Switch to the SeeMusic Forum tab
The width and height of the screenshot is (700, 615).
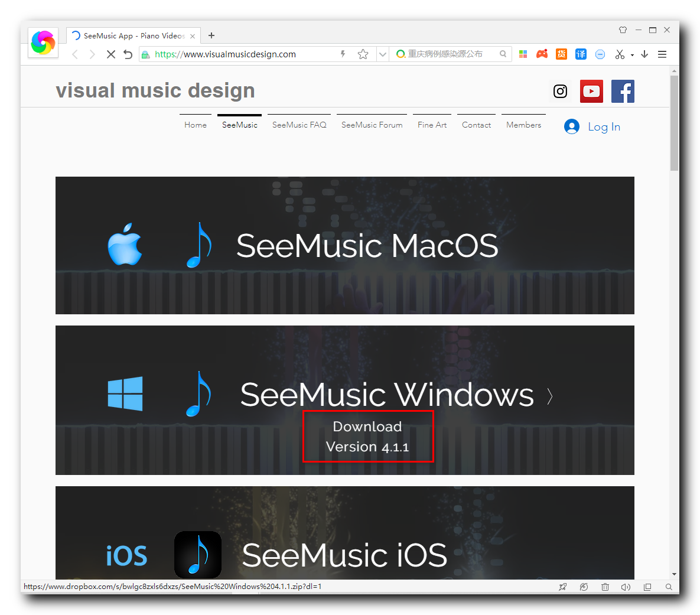pyautogui.click(x=372, y=125)
